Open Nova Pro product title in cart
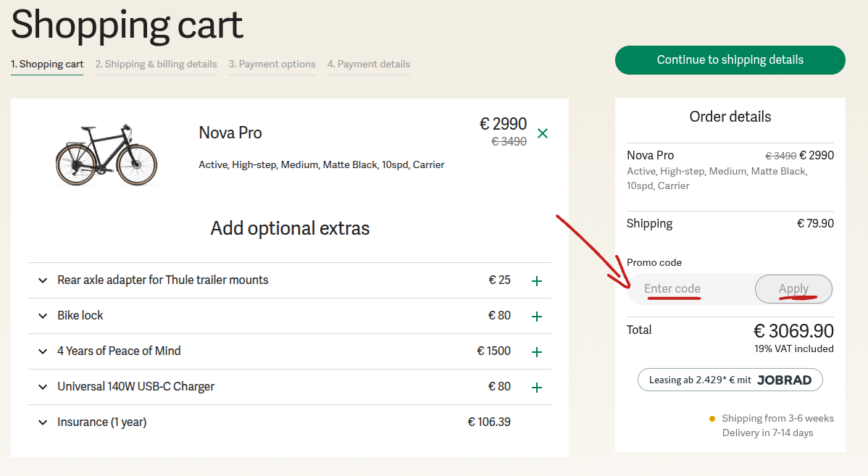 click(230, 133)
